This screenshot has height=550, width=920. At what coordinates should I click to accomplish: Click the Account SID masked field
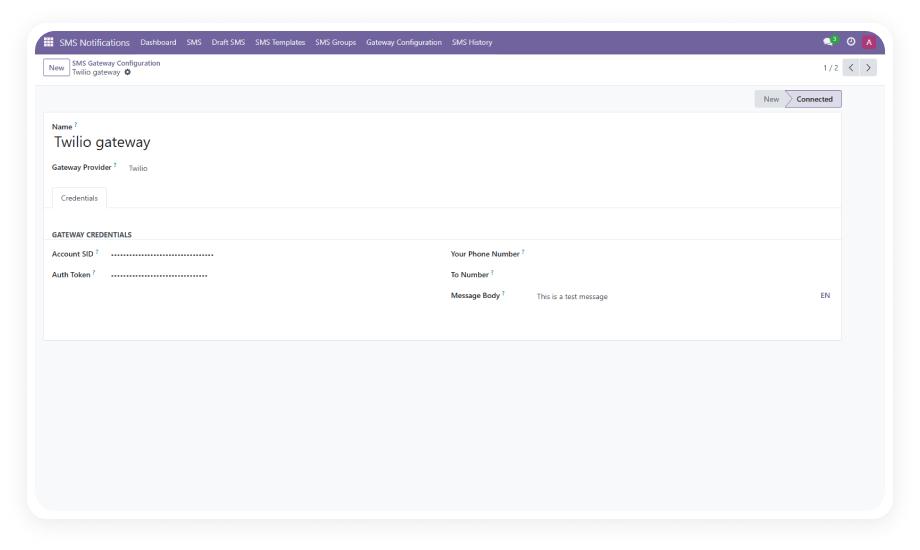click(x=162, y=255)
